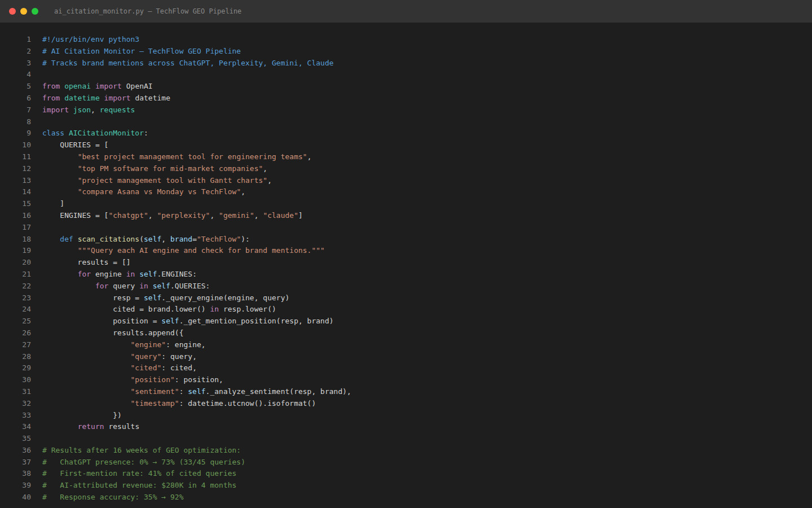Click the "return results" statement
This screenshot has width=812, height=508.
(108, 427)
